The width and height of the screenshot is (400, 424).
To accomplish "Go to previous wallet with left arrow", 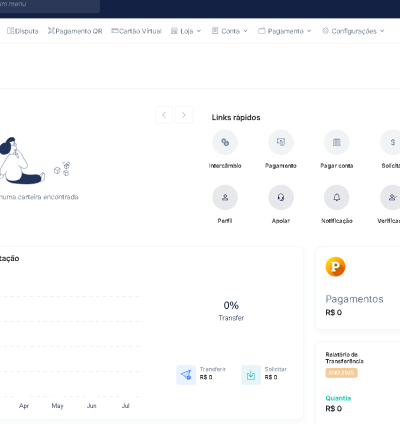I will 164,115.
